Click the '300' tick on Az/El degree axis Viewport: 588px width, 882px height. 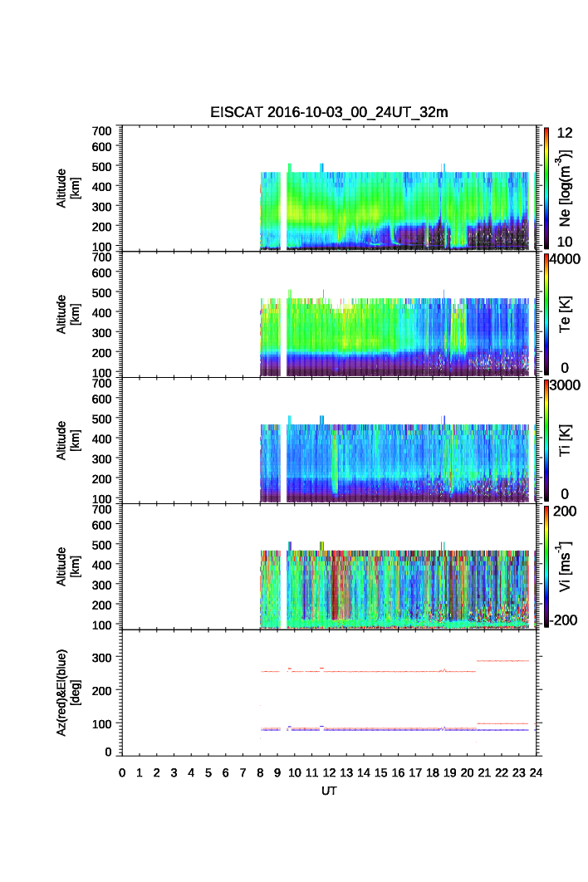point(102,658)
